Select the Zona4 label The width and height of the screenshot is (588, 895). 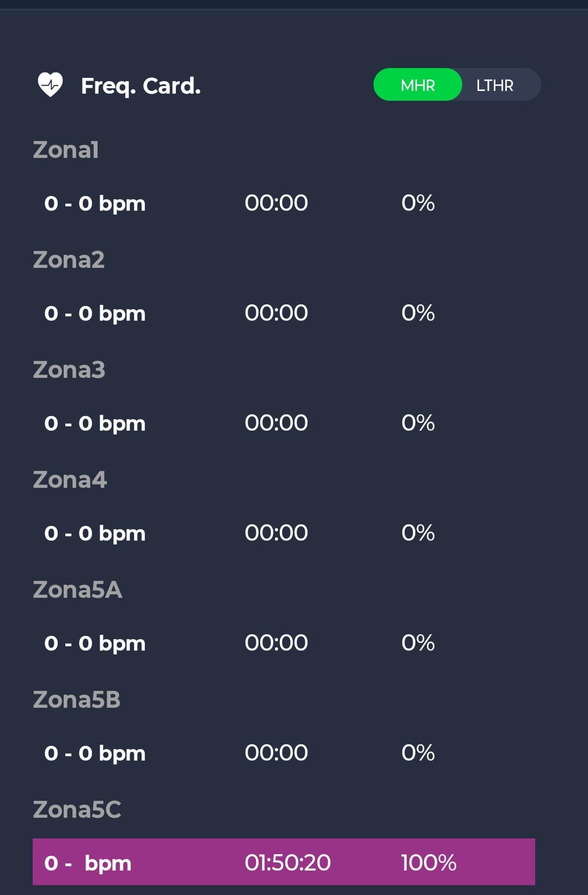(x=70, y=480)
